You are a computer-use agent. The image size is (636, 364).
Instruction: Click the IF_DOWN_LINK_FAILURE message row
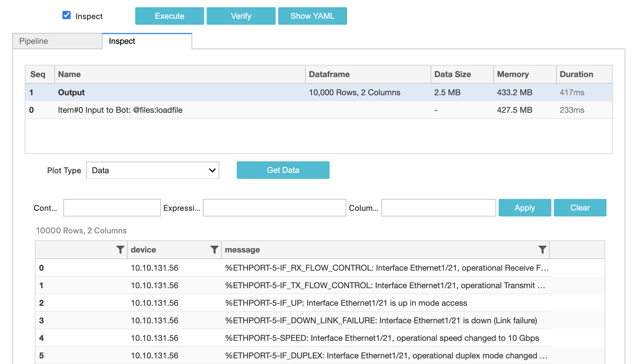381,320
